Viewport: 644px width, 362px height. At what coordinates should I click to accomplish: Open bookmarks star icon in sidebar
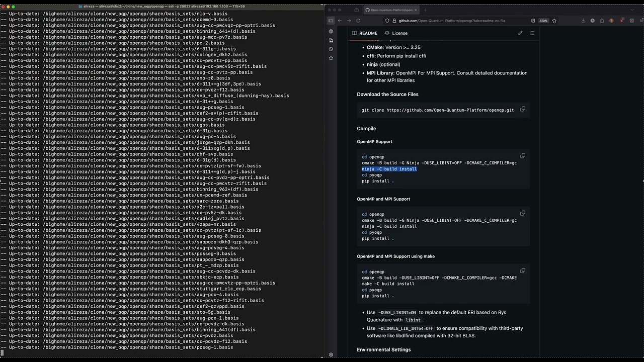[331, 58]
